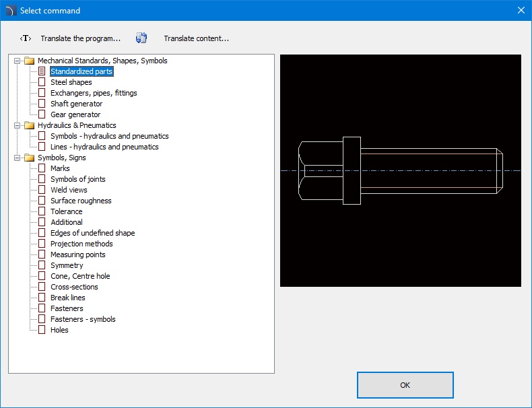Click the Gear generator item icon
The width and height of the screenshot is (532, 408).
tap(42, 114)
